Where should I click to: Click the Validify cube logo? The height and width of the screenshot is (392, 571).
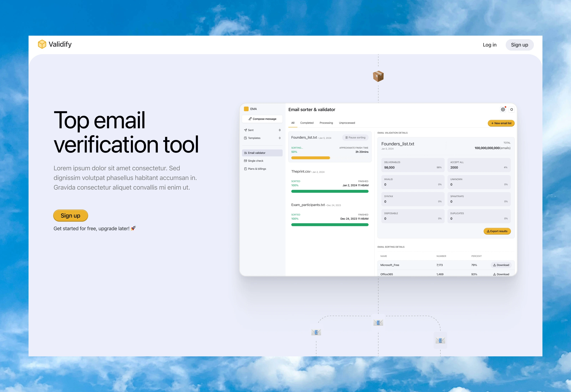coord(42,44)
